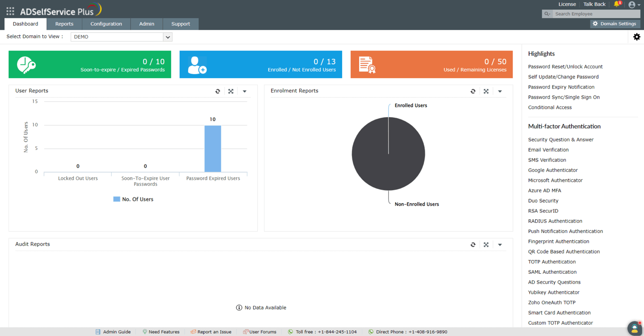Click the key clock icon on green card

click(x=26, y=65)
